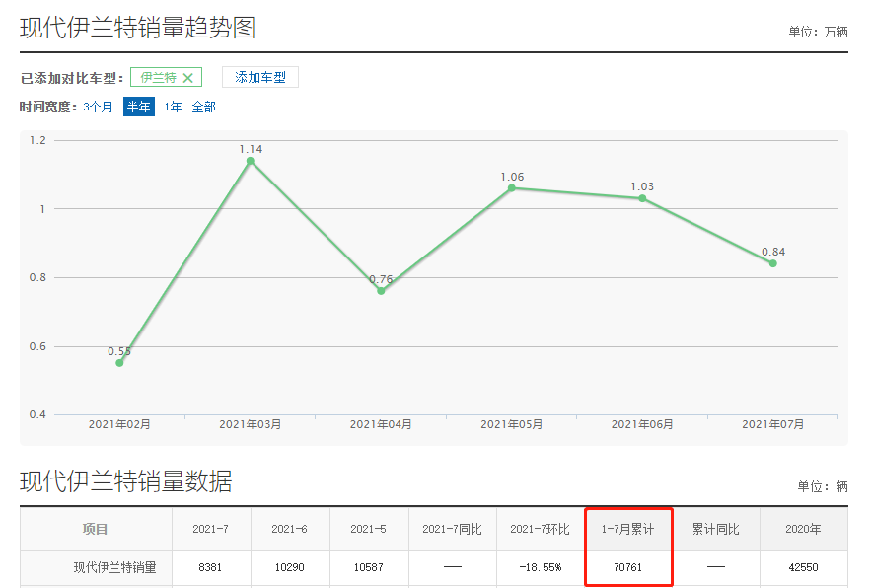Screen dimensions: 873x588
Task: Click the x-axis label 2021年06月
Action: pos(642,424)
